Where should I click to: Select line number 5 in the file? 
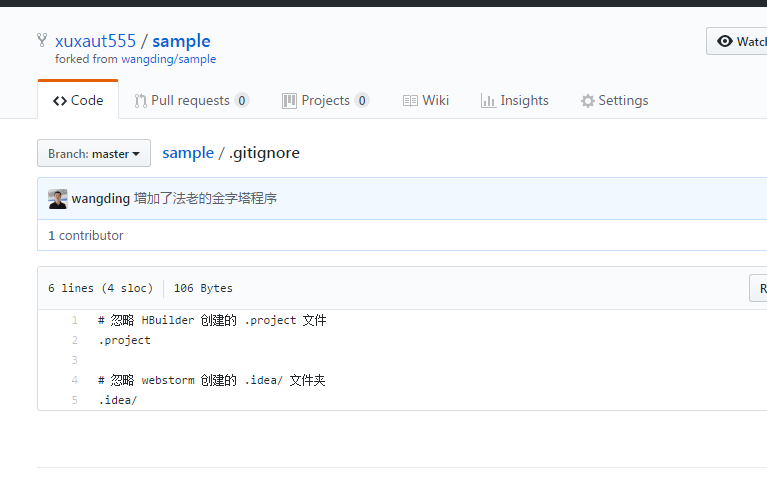point(75,400)
